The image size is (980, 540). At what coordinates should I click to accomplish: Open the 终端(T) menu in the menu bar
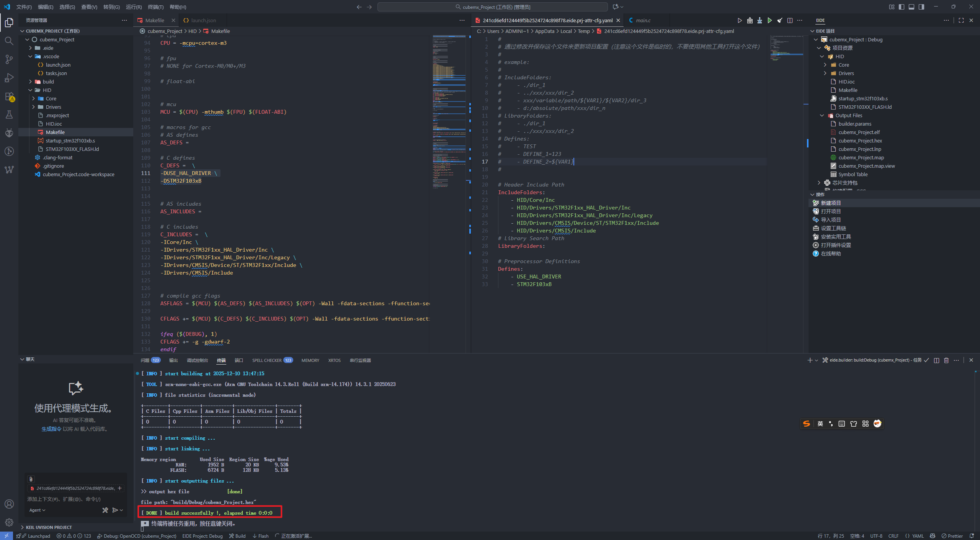(155, 7)
